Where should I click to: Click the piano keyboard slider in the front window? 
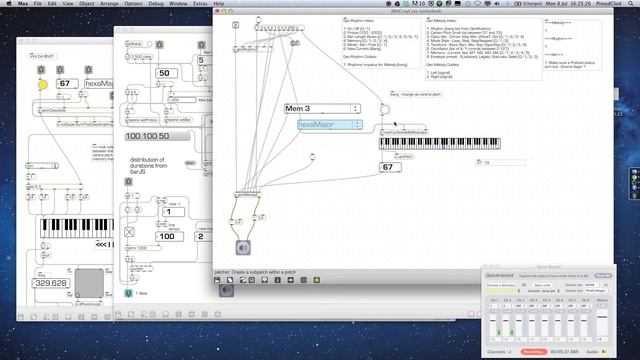tap(440, 144)
